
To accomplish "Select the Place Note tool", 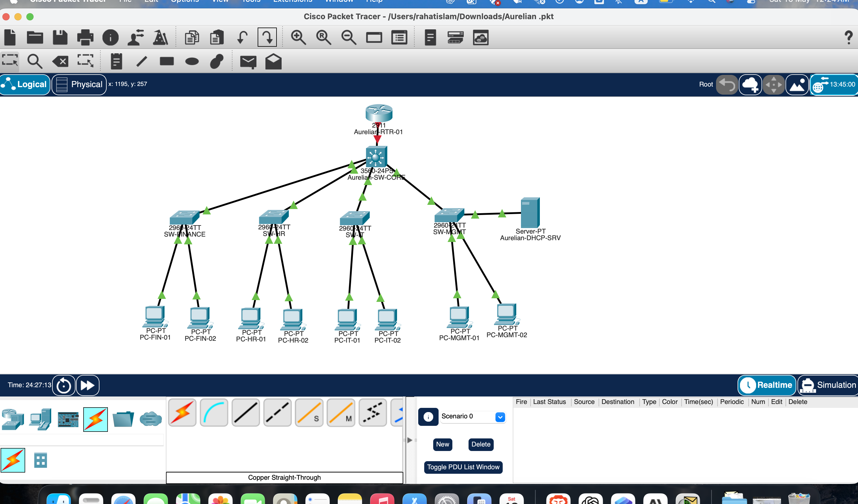I will point(117,62).
